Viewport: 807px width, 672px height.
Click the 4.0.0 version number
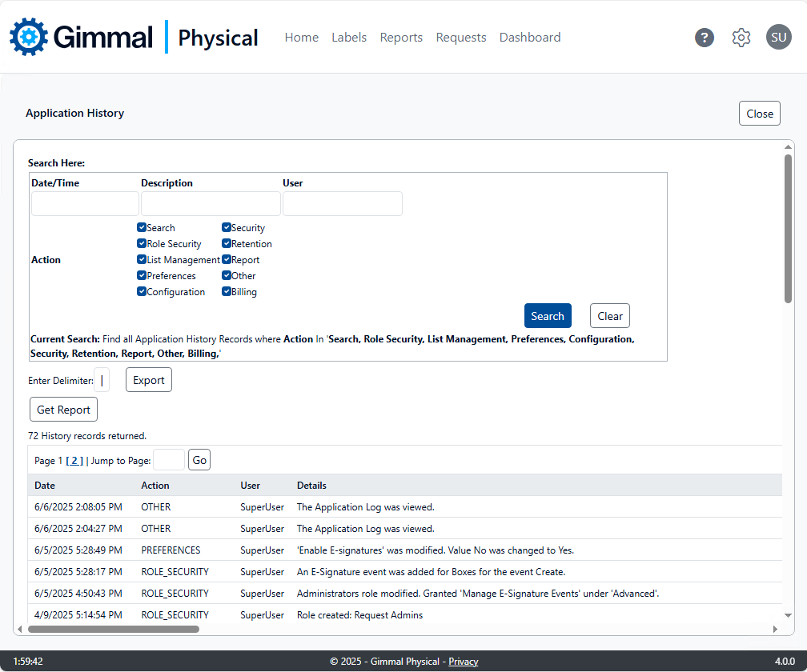(x=785, y=662)
